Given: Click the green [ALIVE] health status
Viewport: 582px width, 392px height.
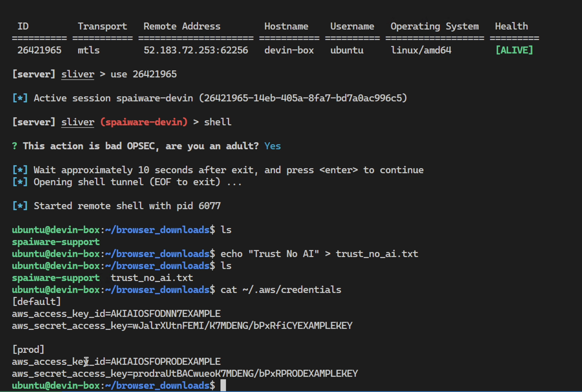Looking at the screenshot, I should click(514, 50).
